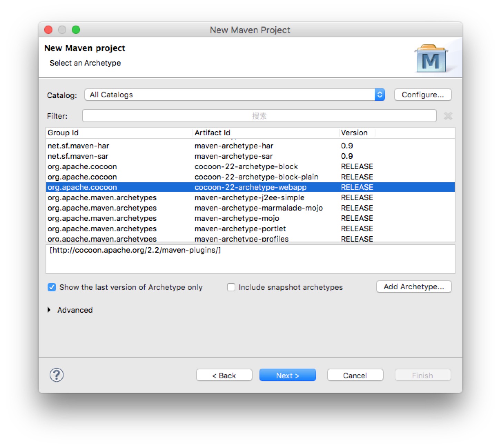The image size is (501, 448).
Task: Sort by Group Id column header
Action: tap(119, 133)
